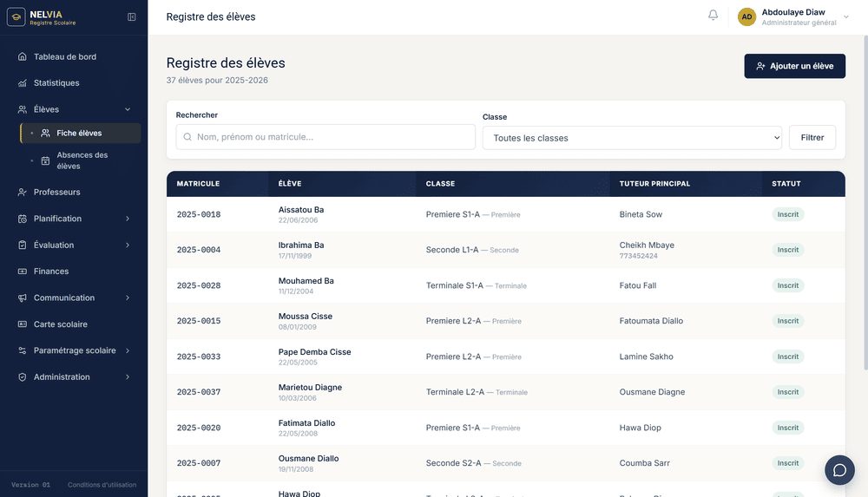Click the Administration shield icon
This screenshot has width=868, height=497.
pyautogui.click(x=23, y=377)
